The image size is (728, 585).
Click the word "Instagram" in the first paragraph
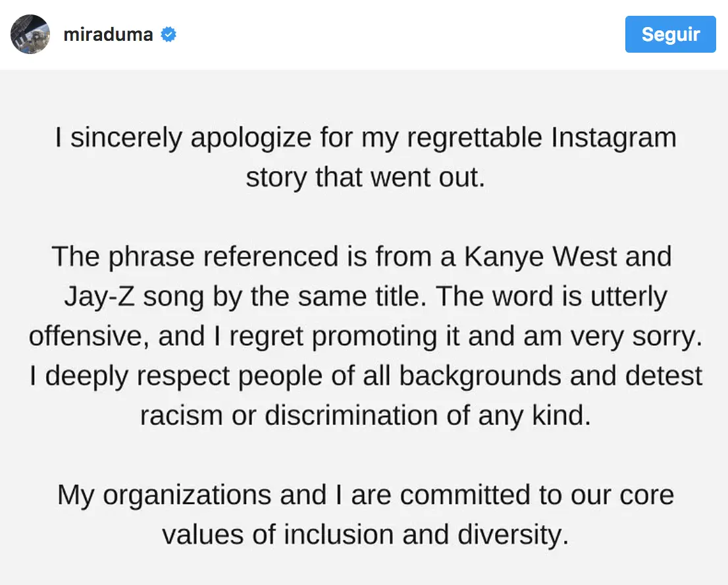613,138
